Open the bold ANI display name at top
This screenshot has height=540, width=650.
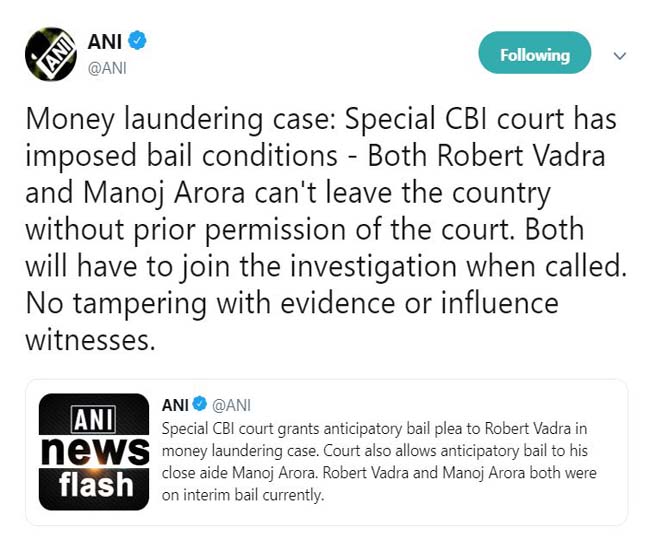105,42
